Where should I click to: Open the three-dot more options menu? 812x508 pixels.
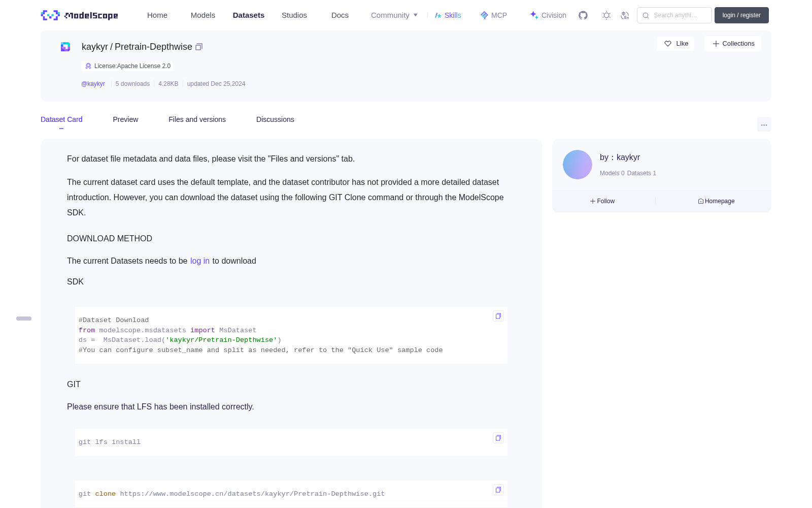[x=764, y=124]
